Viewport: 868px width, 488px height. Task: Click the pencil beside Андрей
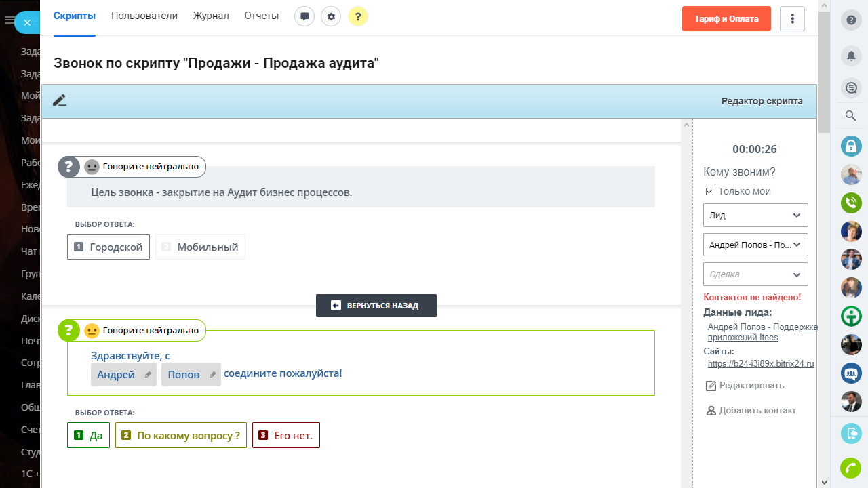[x=148, y=375]
